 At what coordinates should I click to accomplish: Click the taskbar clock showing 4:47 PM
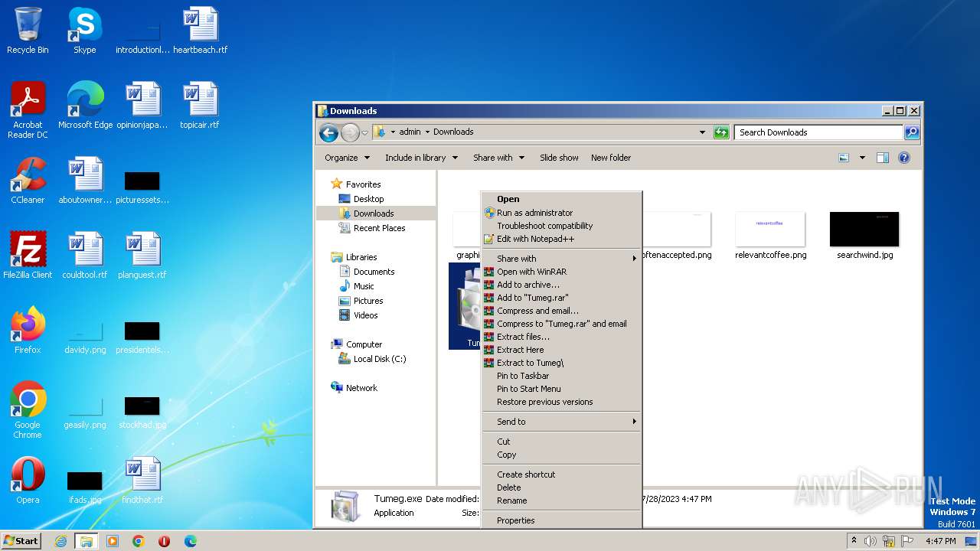point(940,541)
